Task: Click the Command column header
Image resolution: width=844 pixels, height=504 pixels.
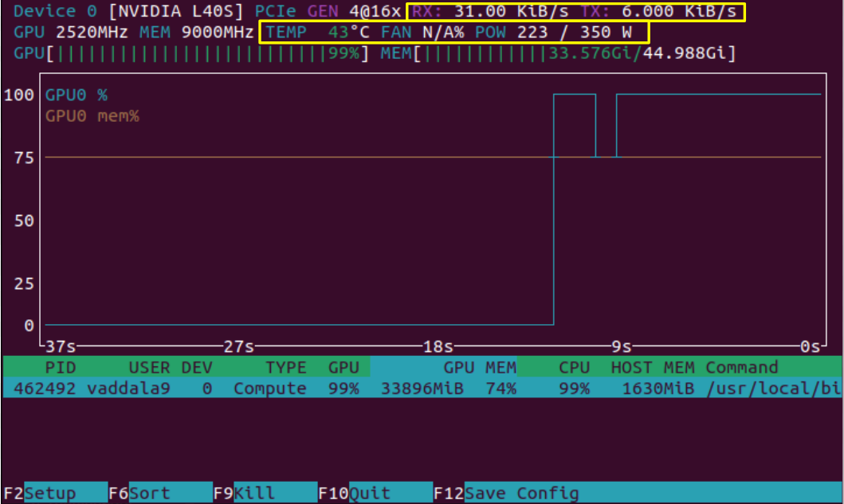Action: [x=741, y=367]
